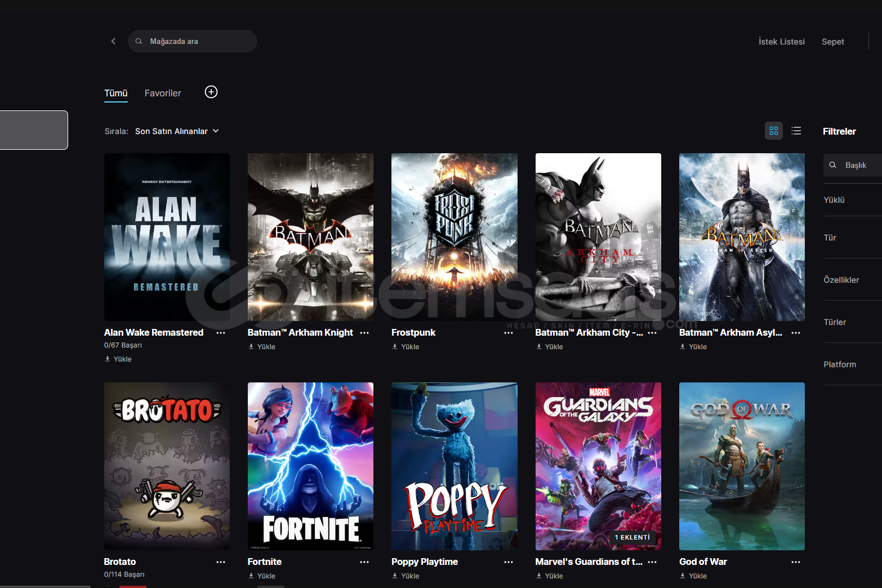Select the Favoriler tab

(163, 93)
